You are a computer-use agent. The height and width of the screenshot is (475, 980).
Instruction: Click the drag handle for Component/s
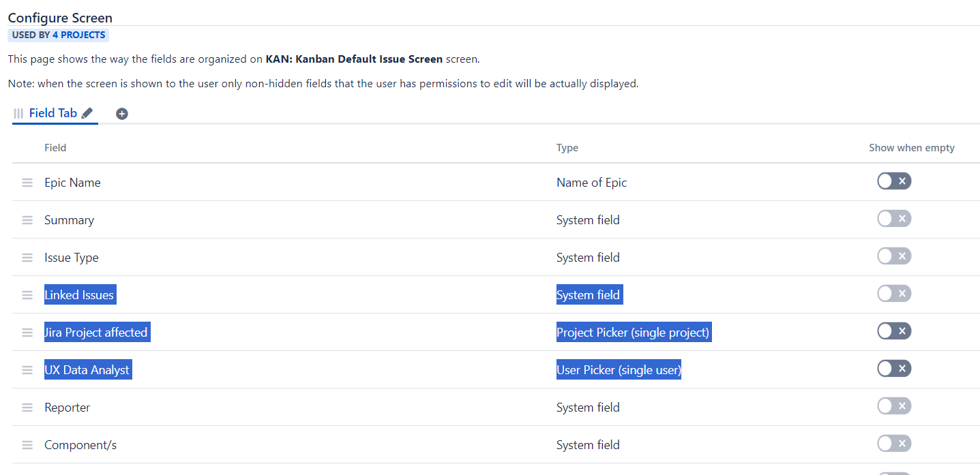(27, 445)
